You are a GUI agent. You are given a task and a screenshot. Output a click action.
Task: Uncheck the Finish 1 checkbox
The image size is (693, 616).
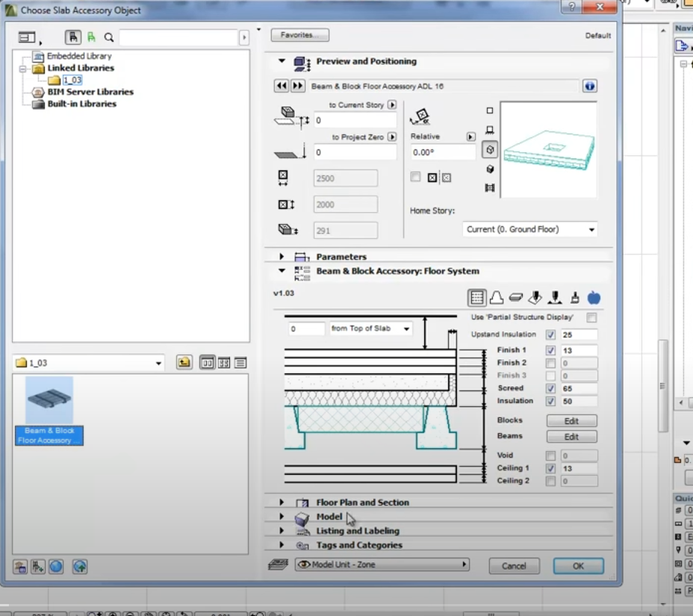[550, 350]
